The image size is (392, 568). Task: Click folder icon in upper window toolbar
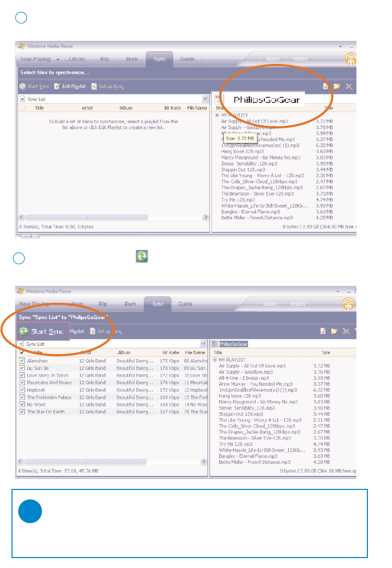point(337,86)
